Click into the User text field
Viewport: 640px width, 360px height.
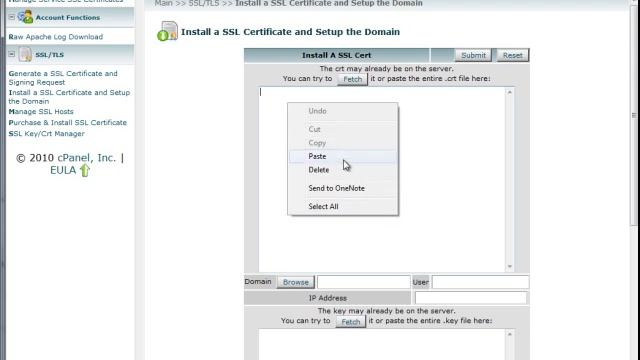pyautogui.click(x=480, y=282)
